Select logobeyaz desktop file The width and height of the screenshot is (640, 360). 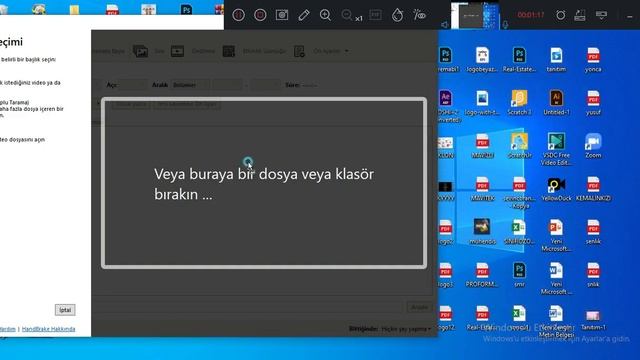482,60
